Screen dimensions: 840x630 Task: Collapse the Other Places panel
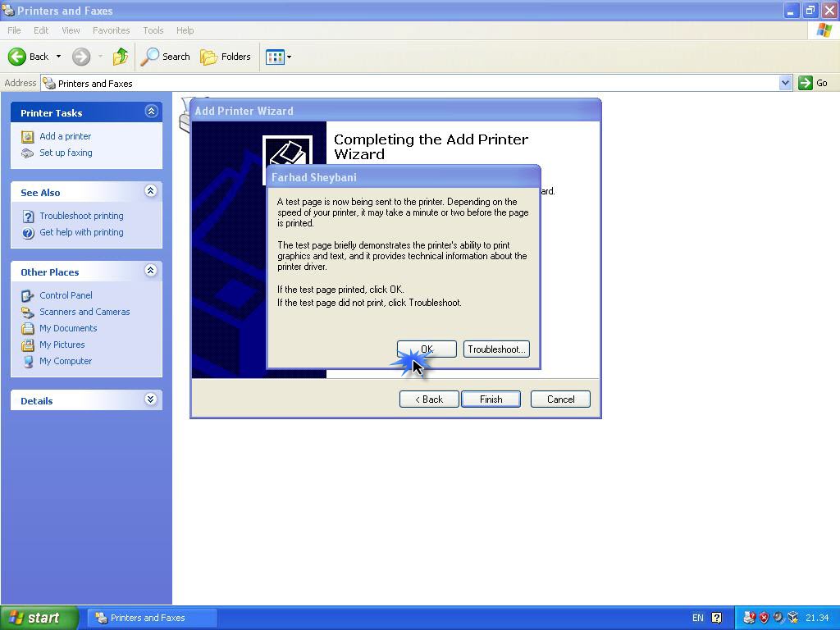[151, 271]
